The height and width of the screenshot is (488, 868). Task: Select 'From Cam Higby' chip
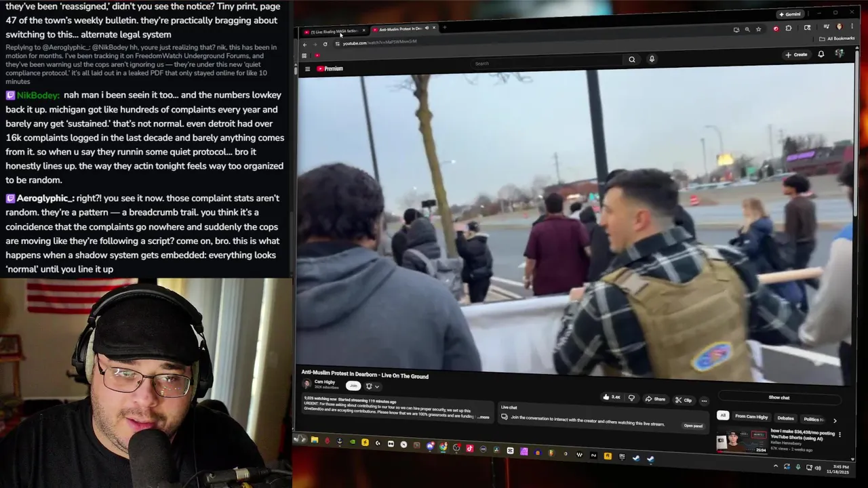tap(751, 416)
